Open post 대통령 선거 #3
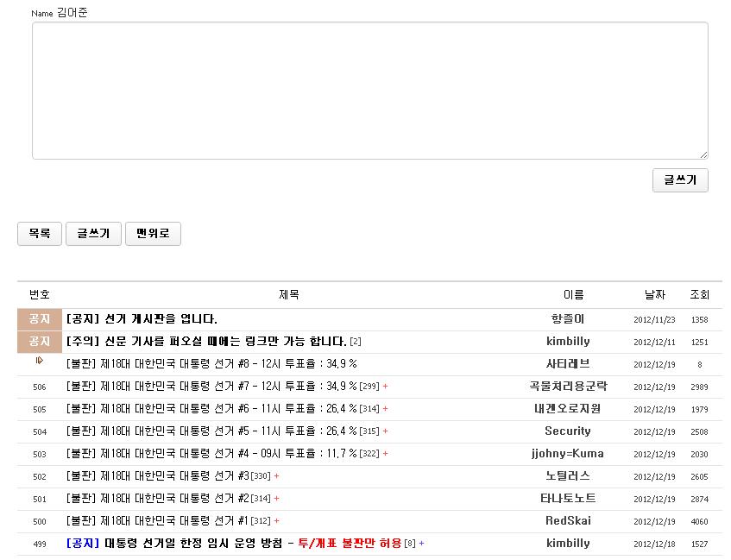Viewport: 731px width, 560px height. click(x=158, y=475)
